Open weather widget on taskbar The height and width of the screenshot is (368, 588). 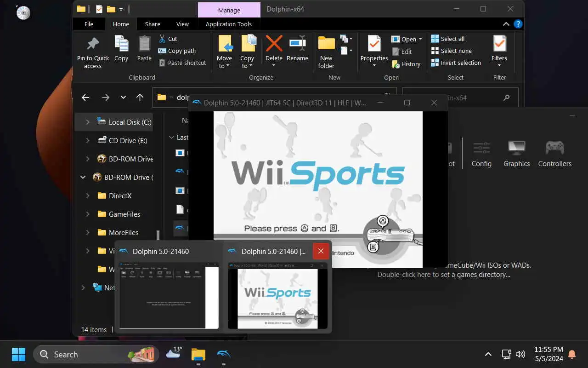(174, 353)
